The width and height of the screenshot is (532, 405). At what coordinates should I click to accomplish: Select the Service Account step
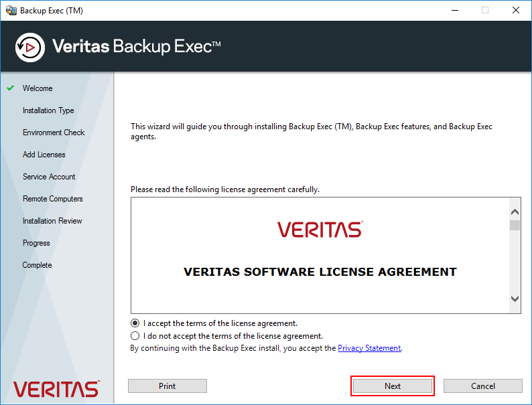pyautogui.click(x=49, y=177)
